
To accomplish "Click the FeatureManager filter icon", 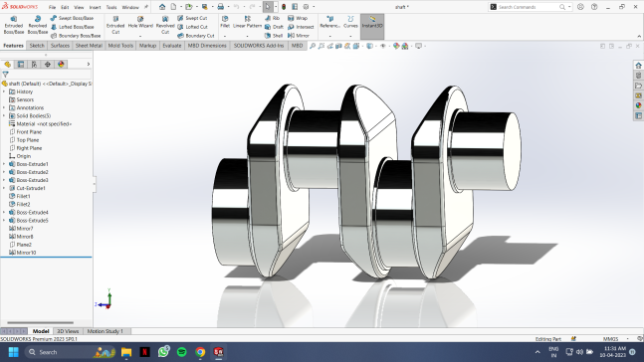I will [x=5, y=75].
